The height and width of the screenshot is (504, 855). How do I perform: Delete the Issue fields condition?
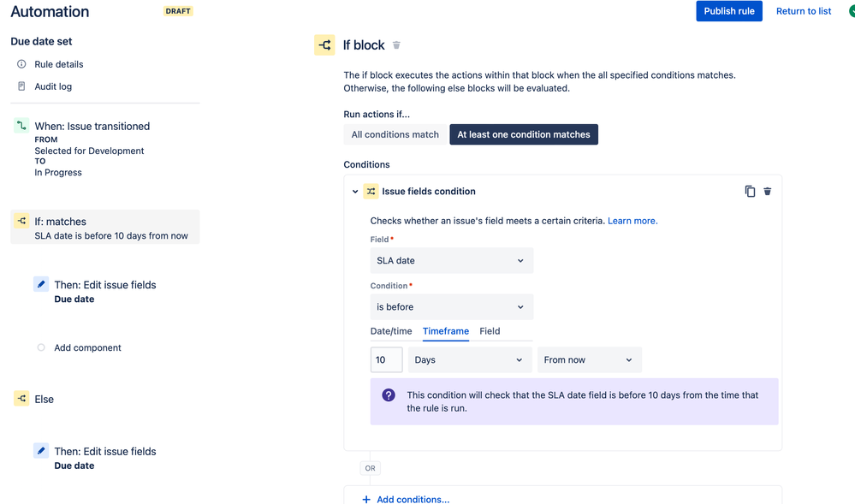tap(767, 192)
